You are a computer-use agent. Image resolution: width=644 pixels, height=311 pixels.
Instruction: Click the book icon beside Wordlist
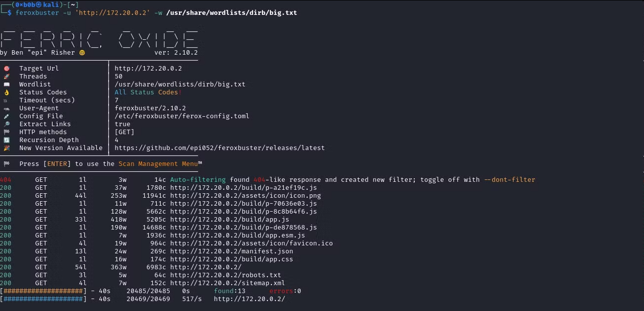[x=6, y=84]
